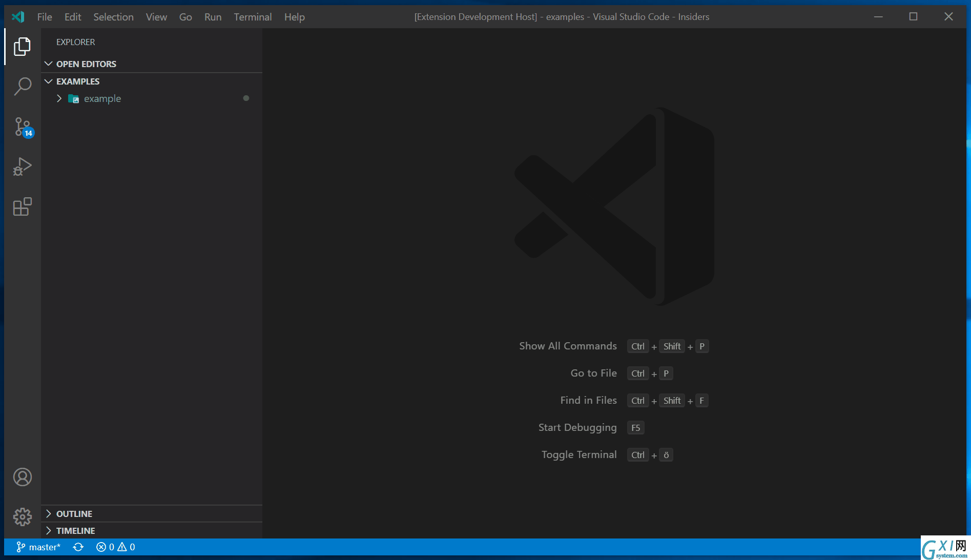Viewport: 971px width, 560px height.
Task: Click the example folder icon
Action: point(73,99)
